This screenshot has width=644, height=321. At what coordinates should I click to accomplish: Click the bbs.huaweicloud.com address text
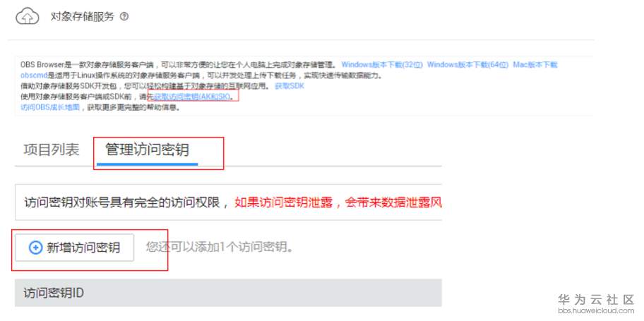click(596, 310)
